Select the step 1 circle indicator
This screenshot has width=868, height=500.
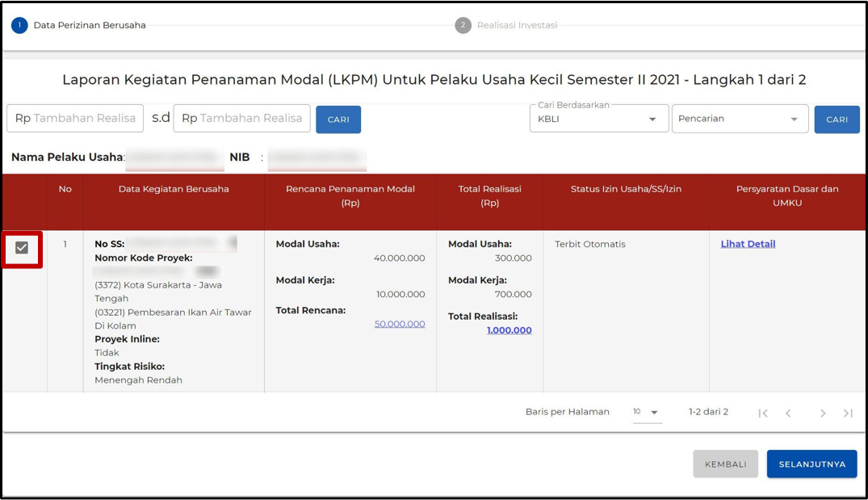tap(19, 25)
